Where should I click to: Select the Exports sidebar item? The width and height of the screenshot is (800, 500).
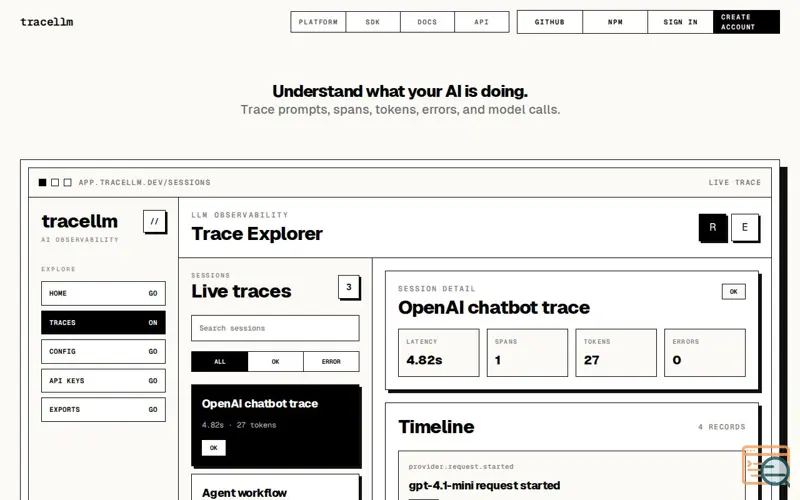tap(104, 409)
